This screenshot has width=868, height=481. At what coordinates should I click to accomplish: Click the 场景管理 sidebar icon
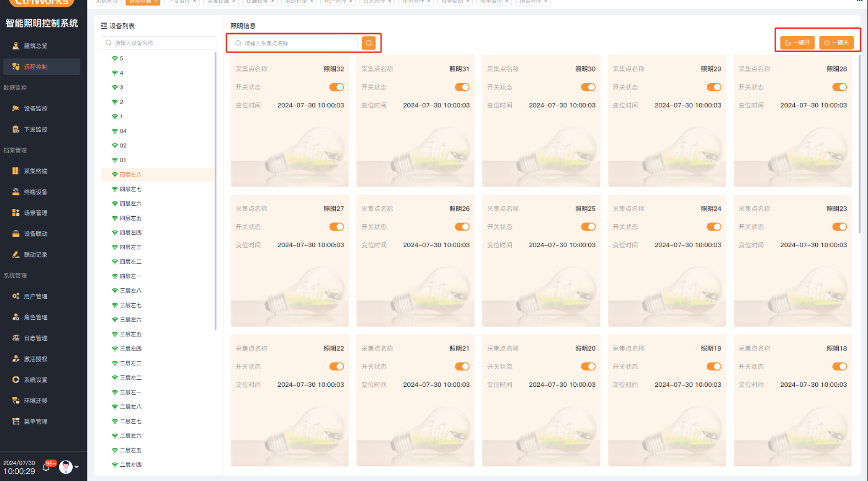tap(16, 212)
